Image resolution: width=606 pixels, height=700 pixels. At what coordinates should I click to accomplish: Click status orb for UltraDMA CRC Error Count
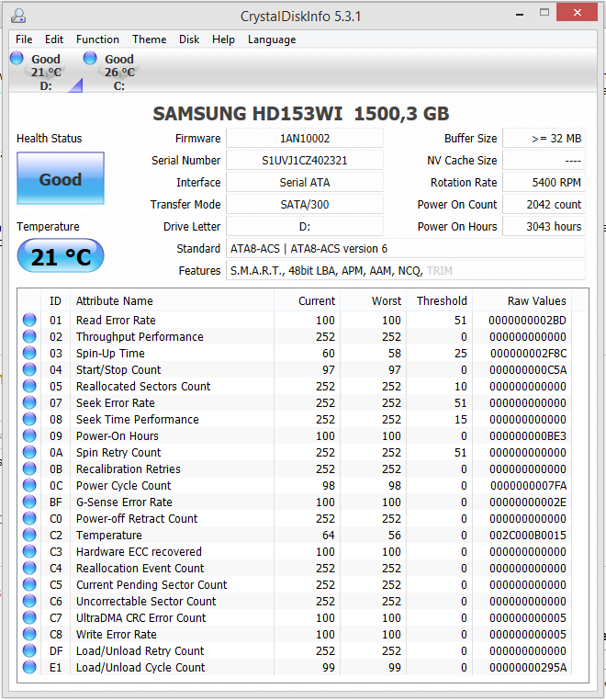coord(29,618)
